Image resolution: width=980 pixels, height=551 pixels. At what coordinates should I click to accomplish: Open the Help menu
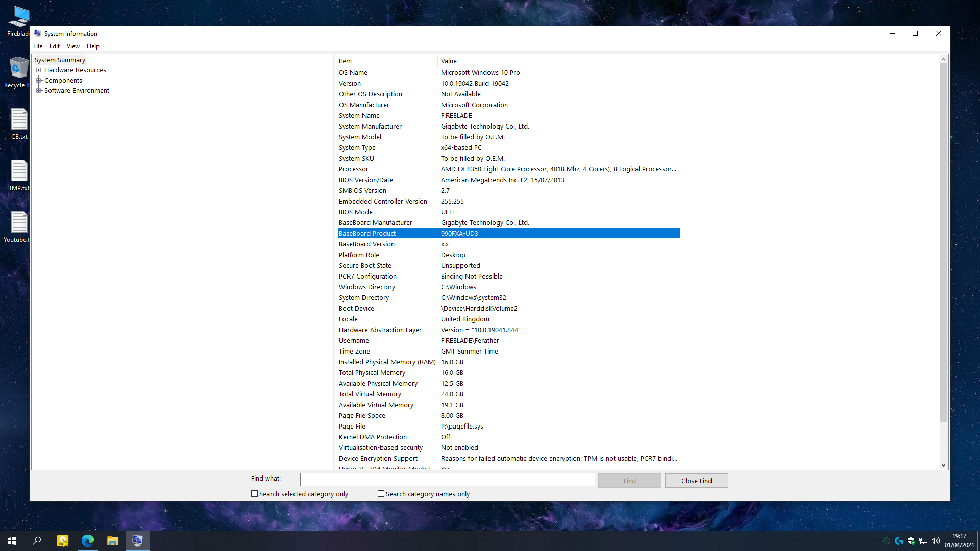point(93,46)
